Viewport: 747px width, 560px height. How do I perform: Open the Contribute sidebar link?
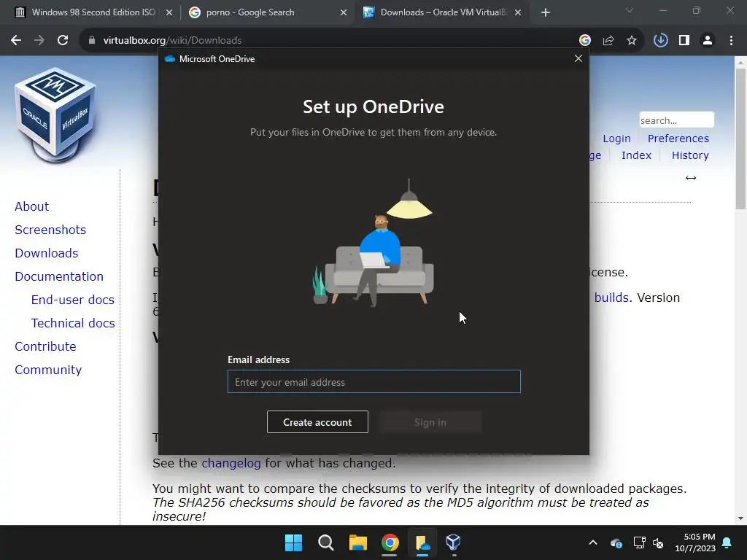point(45,346)
